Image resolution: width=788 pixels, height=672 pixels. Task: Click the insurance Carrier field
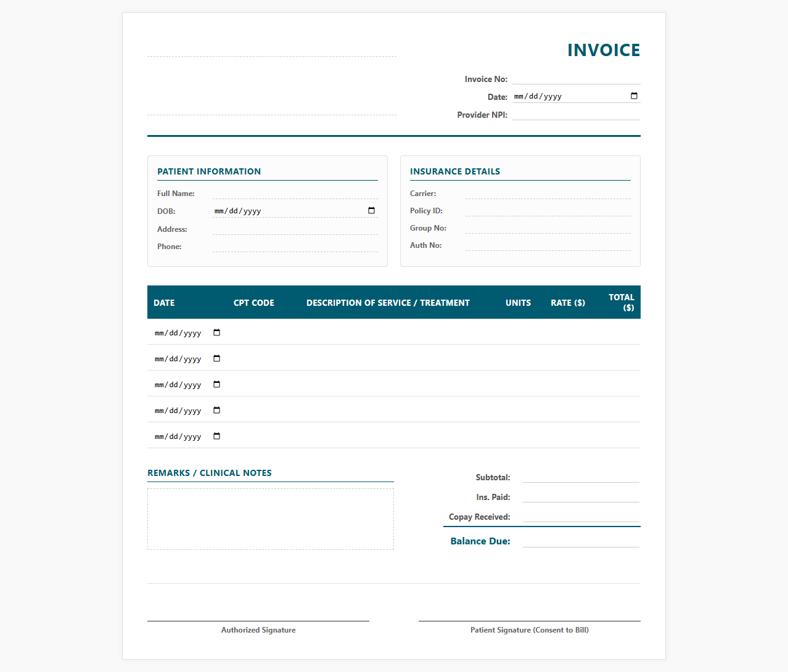coord(548,193)
